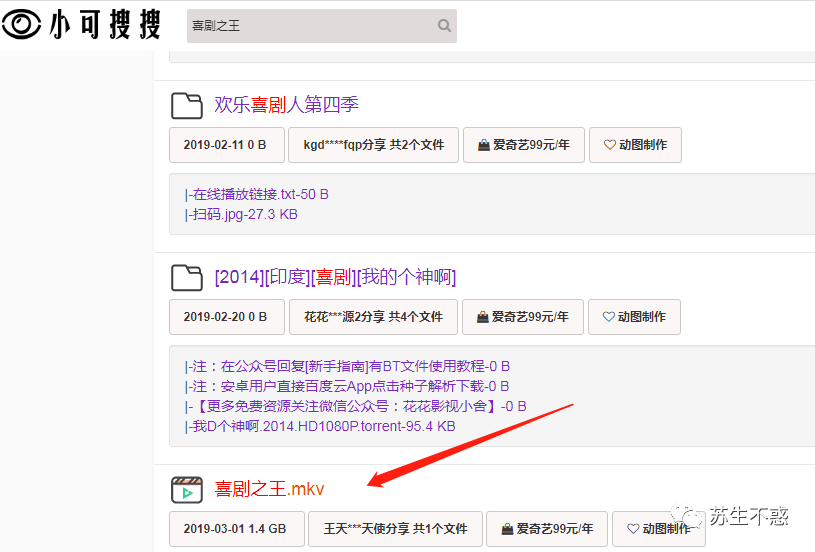This screenshot has height=552, width=815.
Task: Click 动图制作 in 我的个神啊 row
Action: point(634,317)
